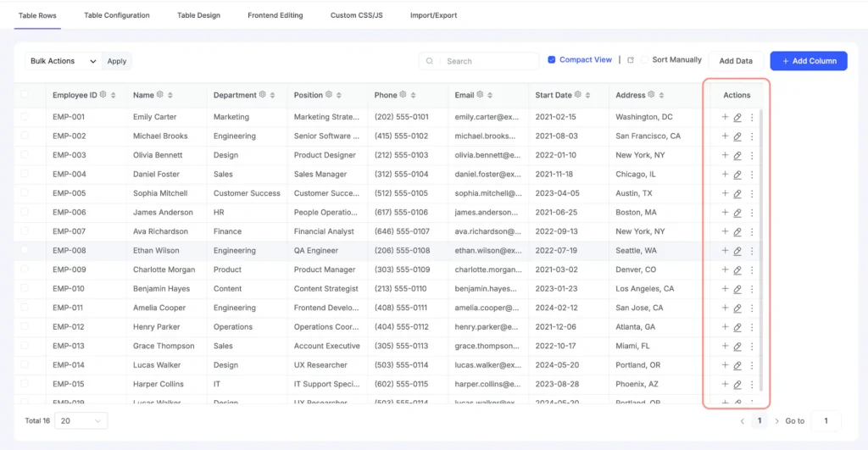Screen dimensions: 868x450
Task: Enable the Sort Manually toggle
Action: [x=644, y=60]
